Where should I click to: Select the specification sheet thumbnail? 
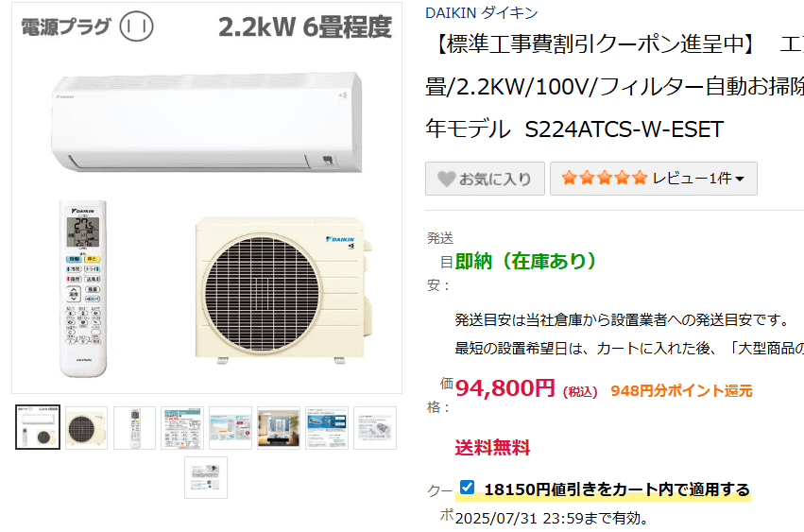coord(182,428)
